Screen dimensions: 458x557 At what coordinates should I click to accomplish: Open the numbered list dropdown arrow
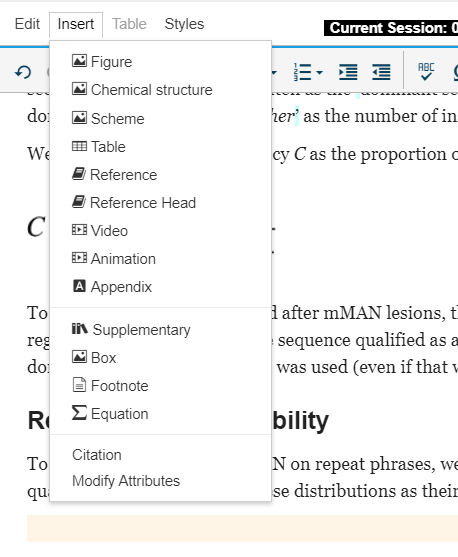(319, 72)
